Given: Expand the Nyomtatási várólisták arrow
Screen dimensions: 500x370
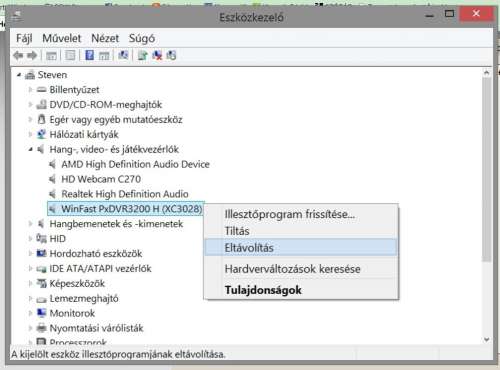Looking at the screenshot, I should [x=30, y=328].
